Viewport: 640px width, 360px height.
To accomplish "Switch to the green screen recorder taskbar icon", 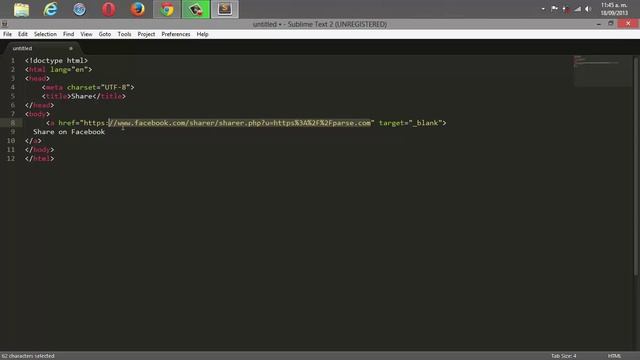I will point(196,9).
